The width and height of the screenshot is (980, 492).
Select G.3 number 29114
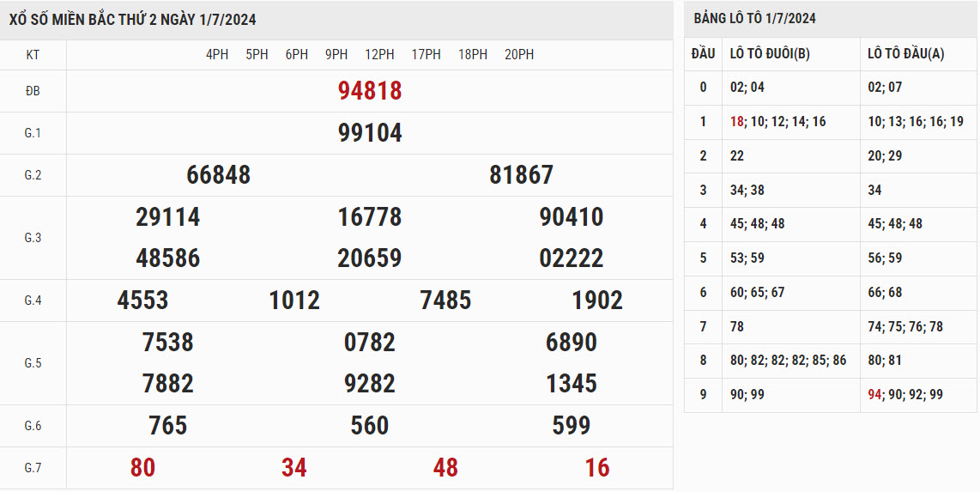pyautogui.click(x=167, y=217)
